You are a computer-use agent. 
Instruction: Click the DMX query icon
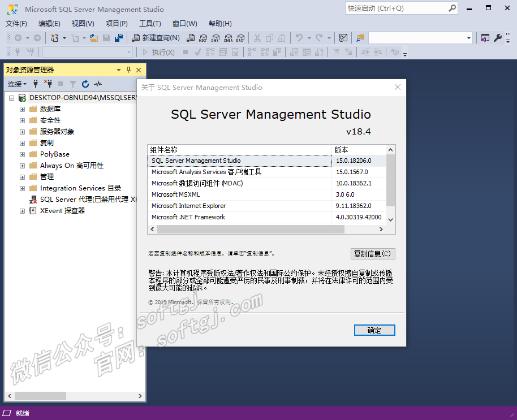click(x=216, y=38)
